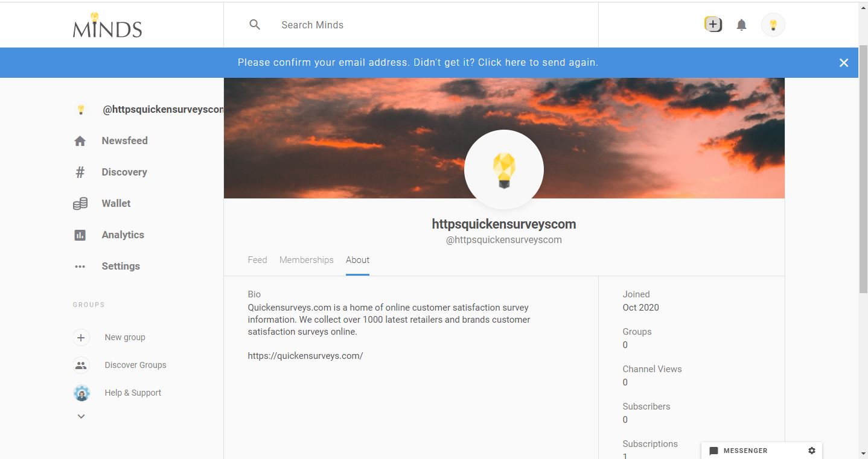Click the profile avatar lightbulb picture

504,169
